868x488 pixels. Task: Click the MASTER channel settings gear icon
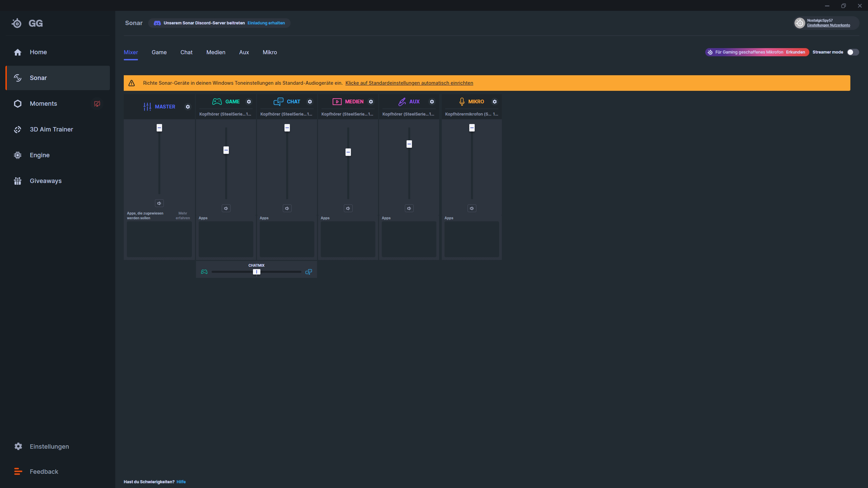point(188,107)
